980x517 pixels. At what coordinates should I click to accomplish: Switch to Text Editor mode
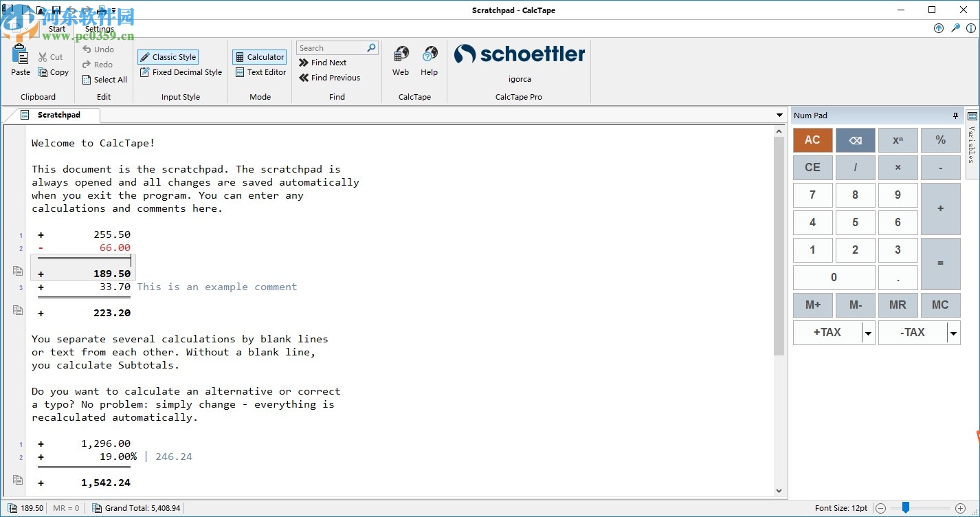(260, 72)
